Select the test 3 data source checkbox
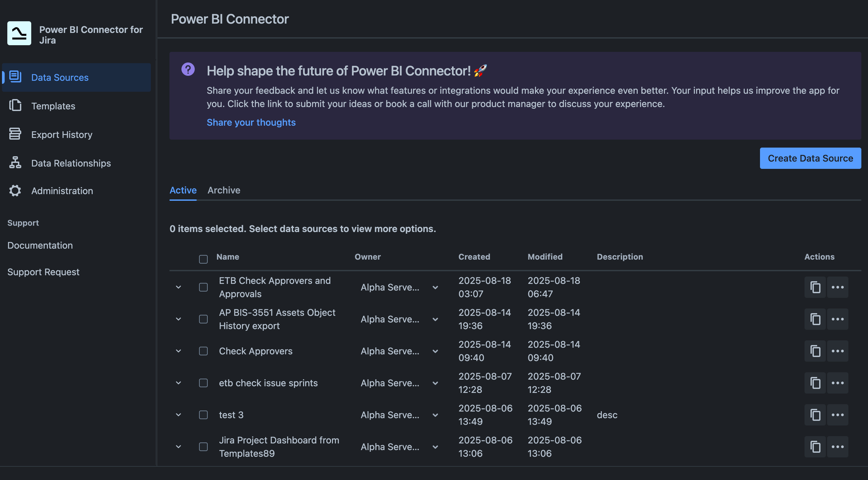 203,415
